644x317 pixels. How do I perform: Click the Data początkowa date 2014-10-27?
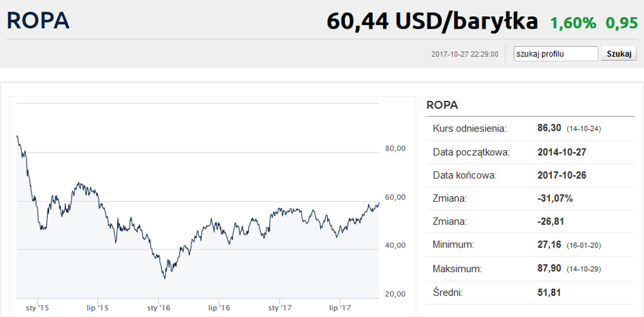pos(562,152)
